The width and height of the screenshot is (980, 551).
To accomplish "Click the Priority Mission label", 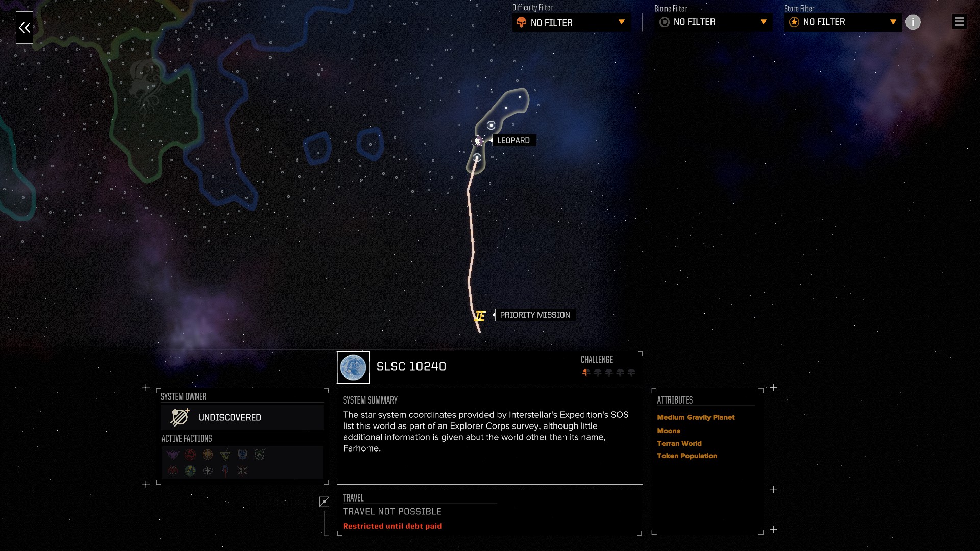I will click(535, 315).
